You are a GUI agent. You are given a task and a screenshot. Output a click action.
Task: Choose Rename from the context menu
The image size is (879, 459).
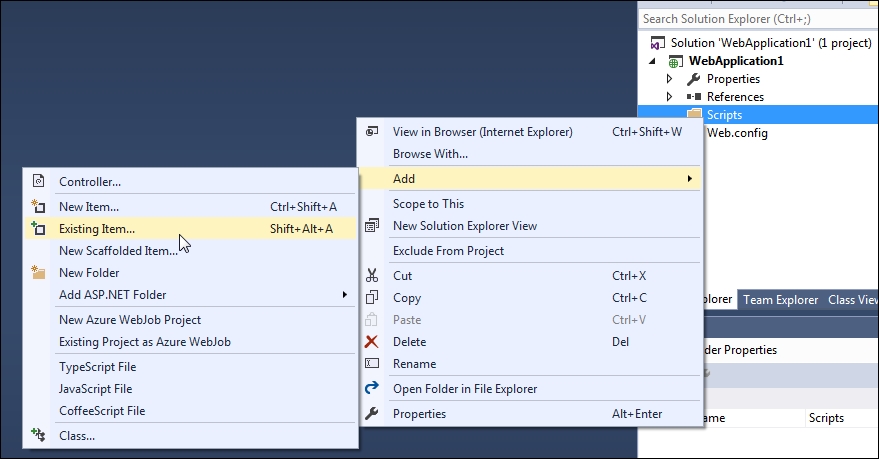[x=530, y=363]
